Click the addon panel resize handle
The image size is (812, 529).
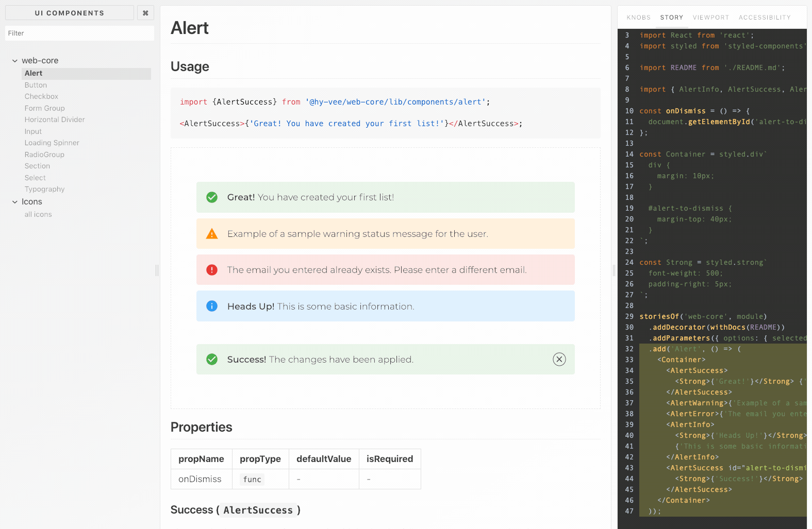[x=614, y=270]
